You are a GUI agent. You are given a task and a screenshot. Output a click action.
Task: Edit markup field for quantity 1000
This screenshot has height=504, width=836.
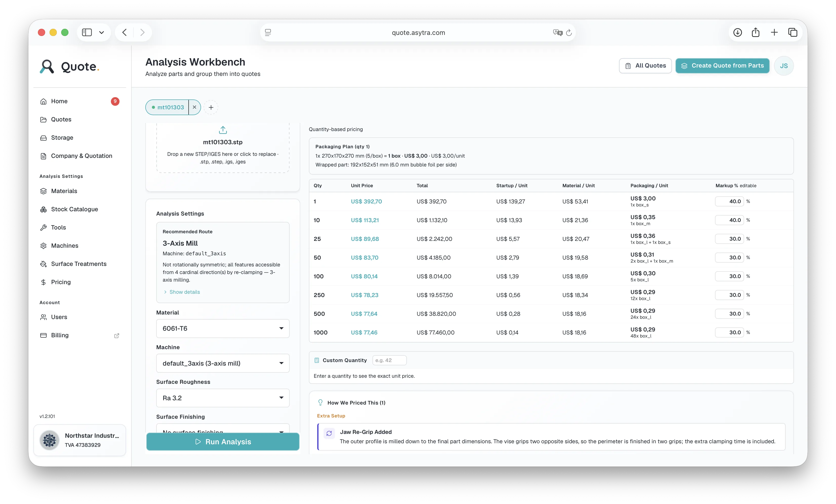[729, 332]
